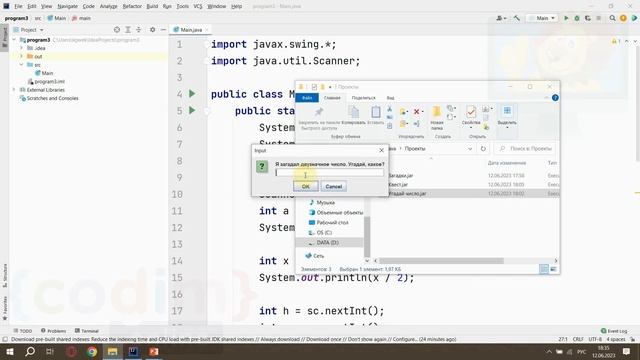Open the VCS menu
Image resolution: width=640 pixels, height=360 pixels.
click(x=198, y=6)
